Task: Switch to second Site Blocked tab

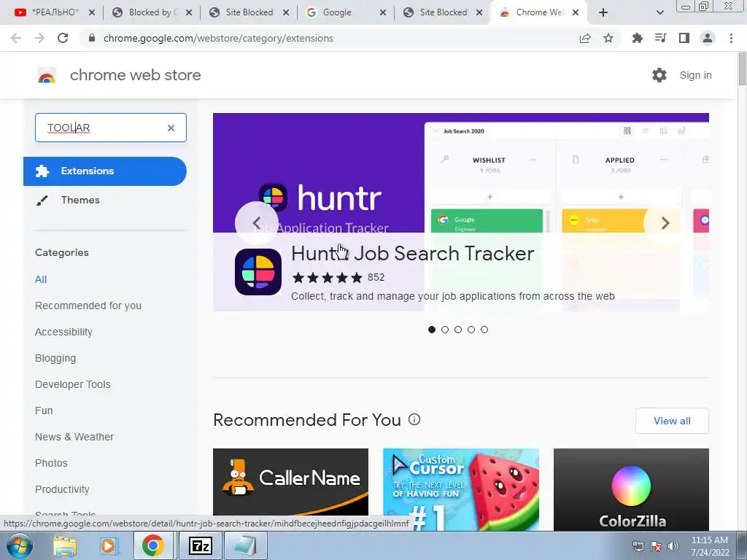Action: click(x=443, y=12)
